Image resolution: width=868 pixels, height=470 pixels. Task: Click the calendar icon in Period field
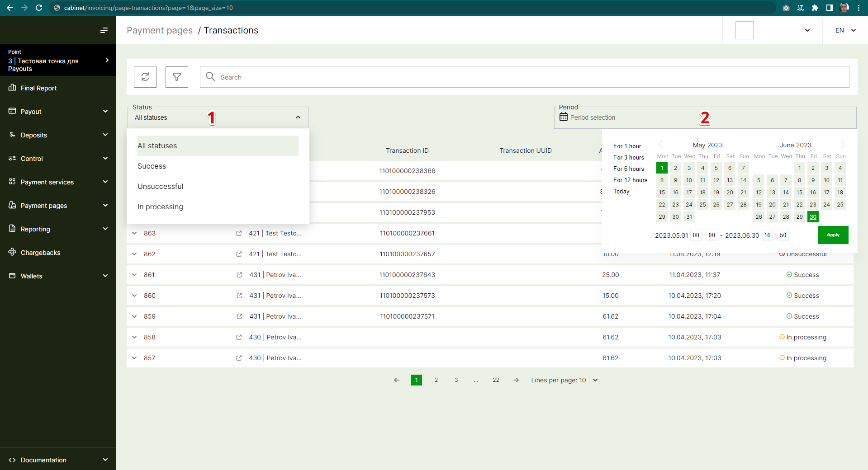click(x=563, y=117)
